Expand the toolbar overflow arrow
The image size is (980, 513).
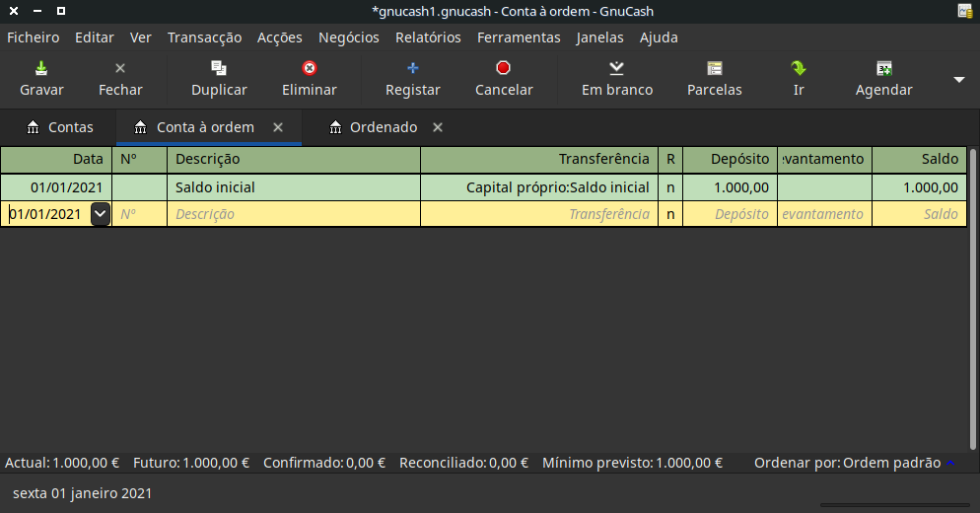tap(959, 80)
